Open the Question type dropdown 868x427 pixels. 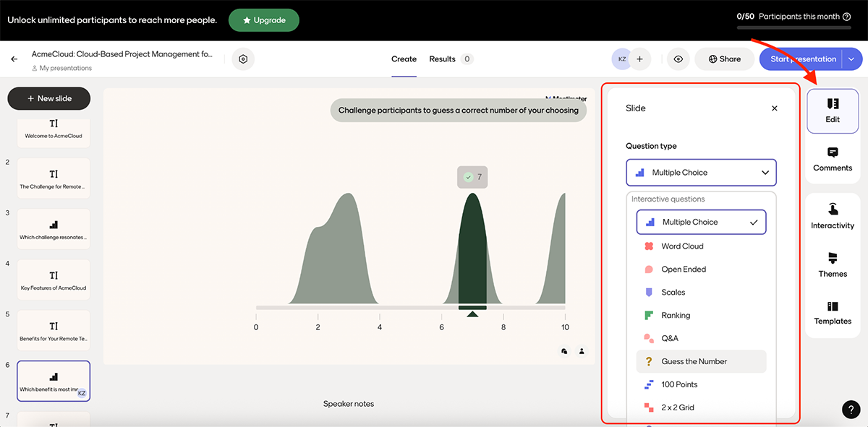[701, 172]
